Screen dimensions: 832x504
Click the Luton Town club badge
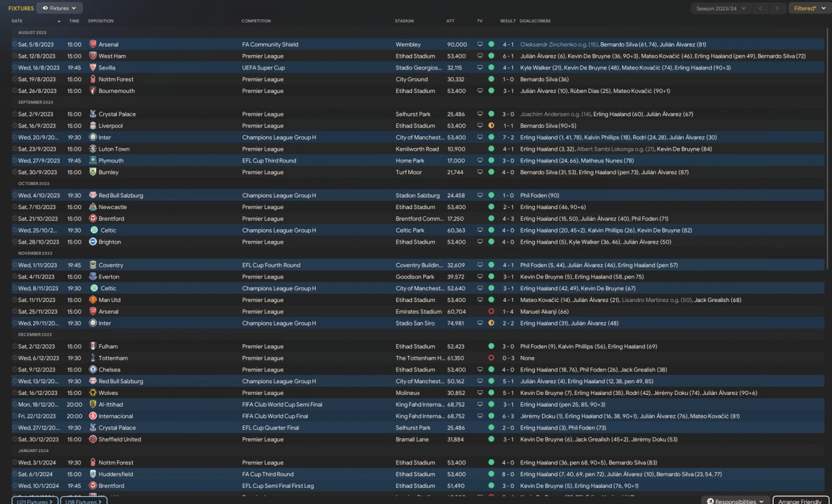pos(92,149)
